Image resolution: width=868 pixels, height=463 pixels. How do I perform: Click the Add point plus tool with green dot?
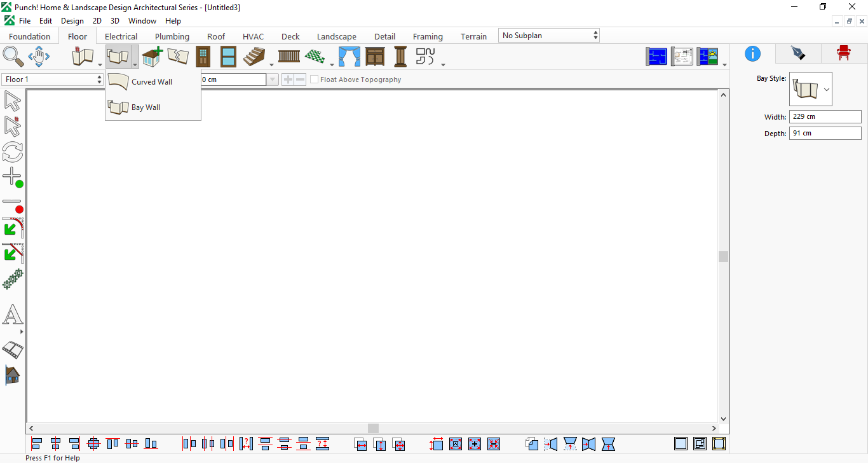click(x=13, y=177)
